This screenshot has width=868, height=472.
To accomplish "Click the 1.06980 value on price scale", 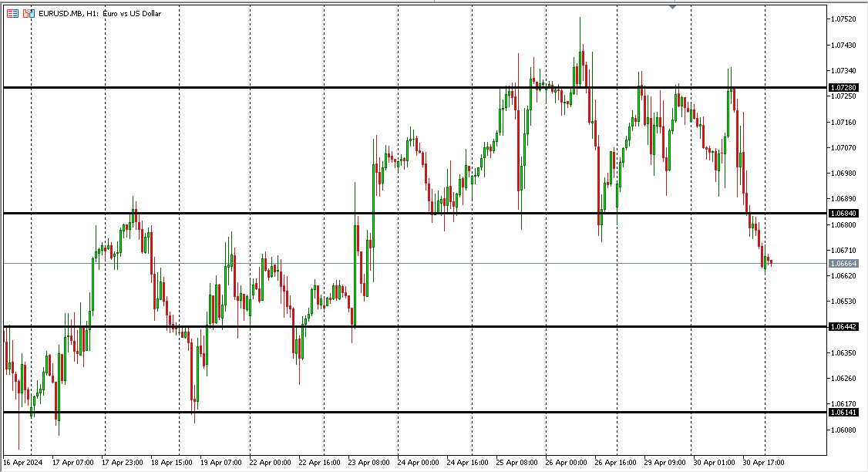I will pyautogui.click(x=843, y=173).
